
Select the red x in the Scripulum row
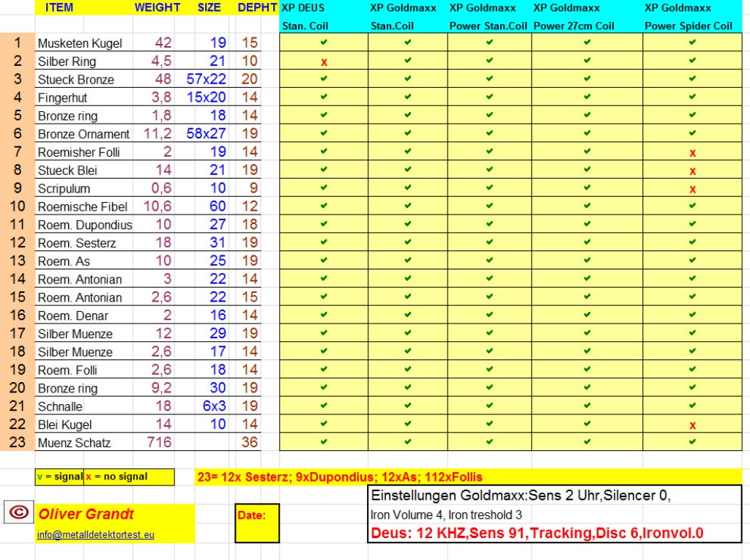click(x=692, y=189)
